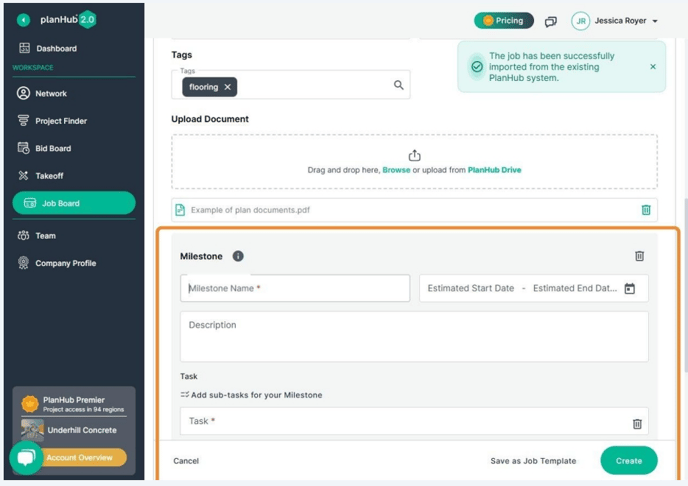688x486 pixels.
Task: Select Takeoff in the workspace sidebar
Action: click(49, 175)
